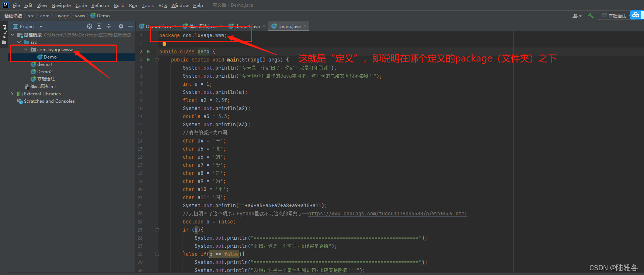Click the www breadcrumb in navigation bar
Image resolution: width=644 pixels, height=275 pixels.
pyautogui.click(x=80, y=16)
